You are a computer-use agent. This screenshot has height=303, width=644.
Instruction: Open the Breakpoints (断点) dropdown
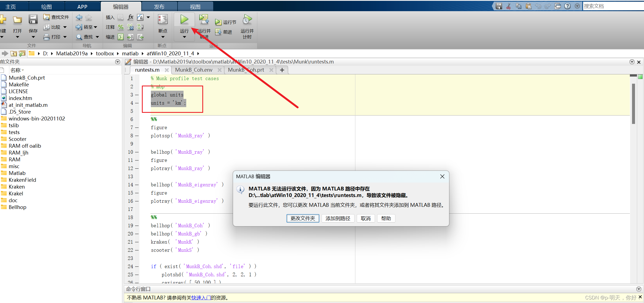click(x=163, y=37)
